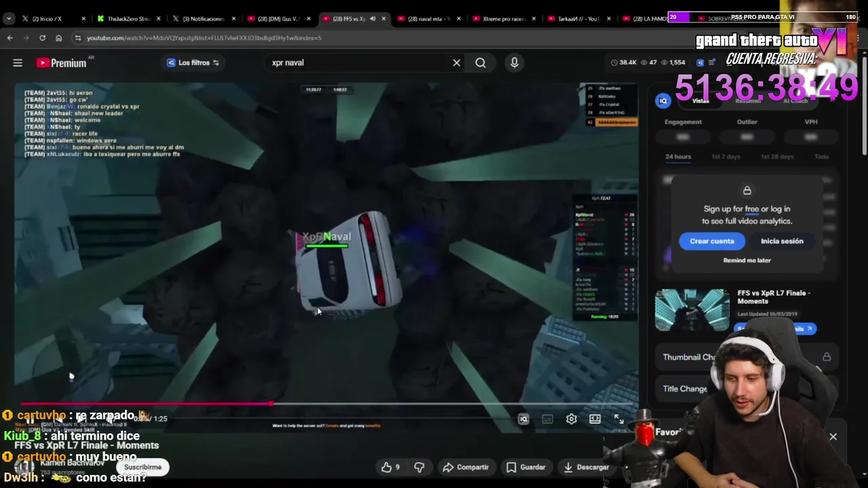Select the Todo range tab
The image size is (868, 488).
pos(821,157)
